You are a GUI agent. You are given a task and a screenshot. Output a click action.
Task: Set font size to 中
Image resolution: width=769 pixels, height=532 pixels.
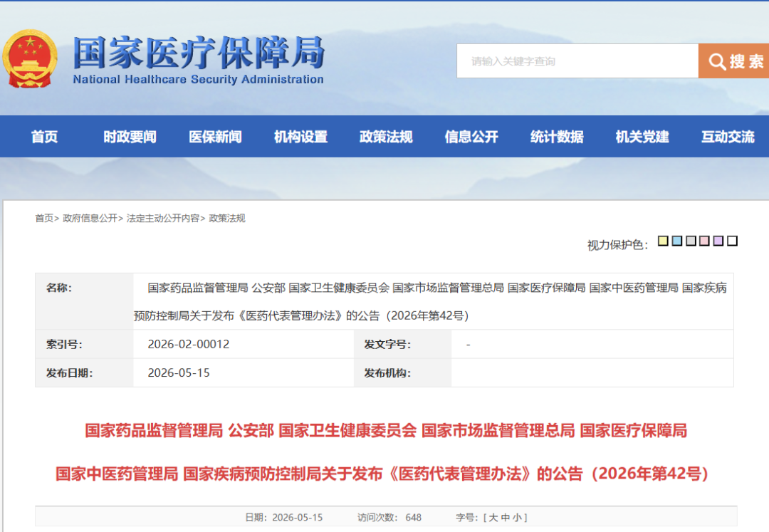505,517
